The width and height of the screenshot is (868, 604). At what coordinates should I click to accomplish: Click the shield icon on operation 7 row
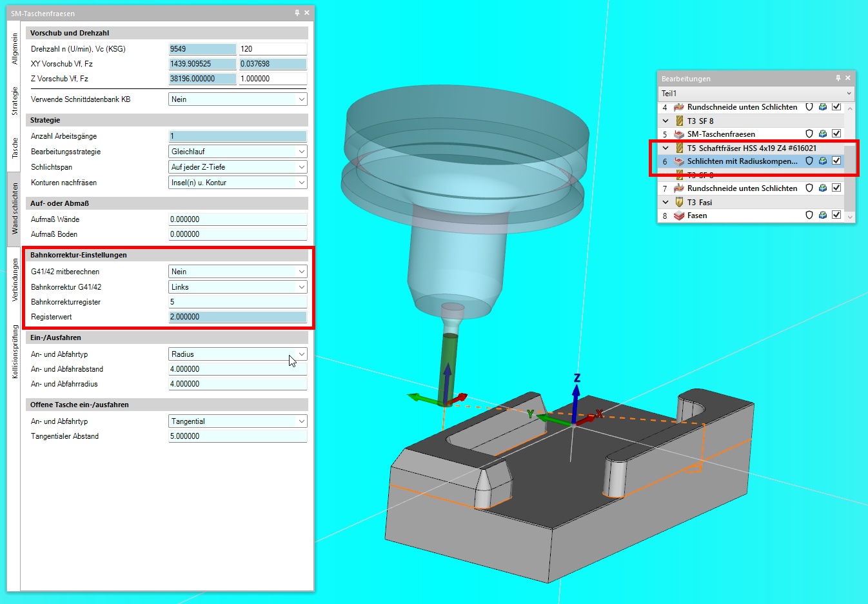[809, 188]
